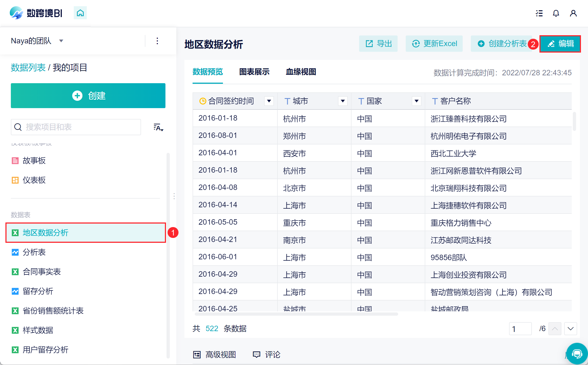Switch to the 血缘视图 tab

click(x=301, y=72)
